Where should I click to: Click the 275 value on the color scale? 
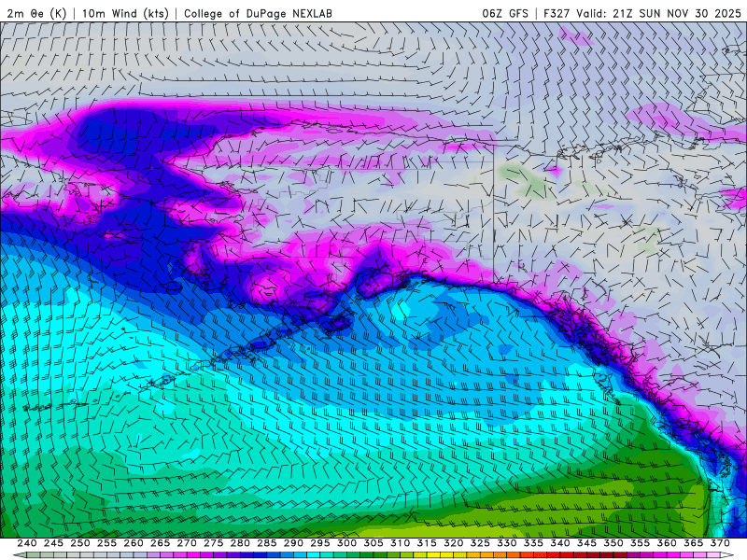point(214,543)
